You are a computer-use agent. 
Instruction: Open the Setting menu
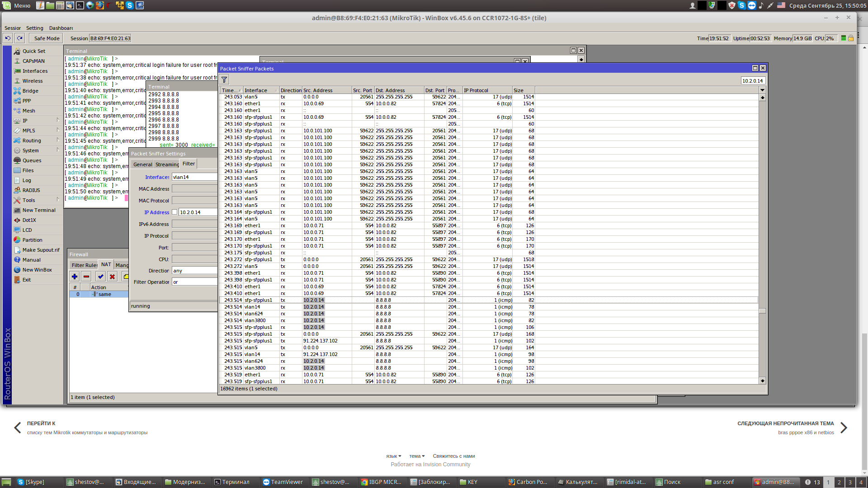(34, 28)
